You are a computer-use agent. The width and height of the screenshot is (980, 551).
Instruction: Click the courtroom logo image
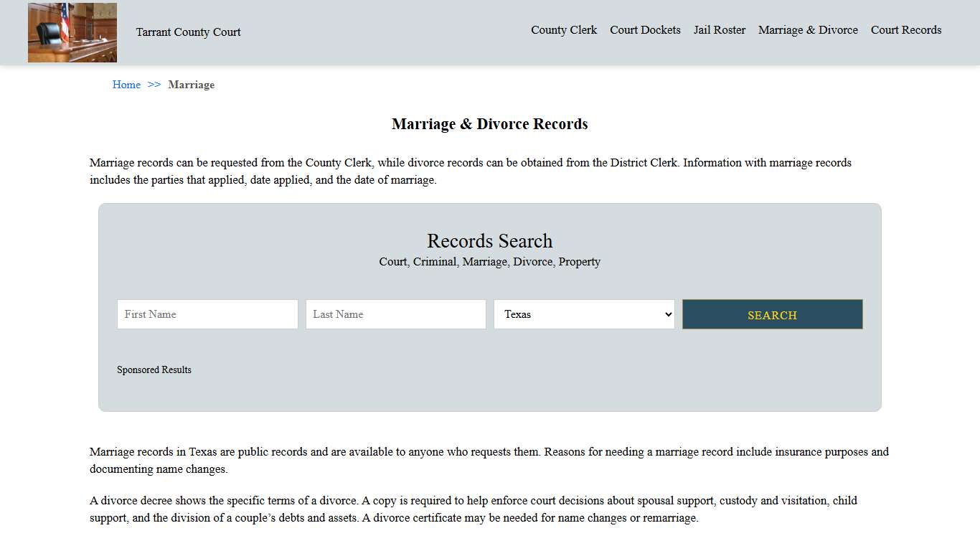tap(72, 32)
